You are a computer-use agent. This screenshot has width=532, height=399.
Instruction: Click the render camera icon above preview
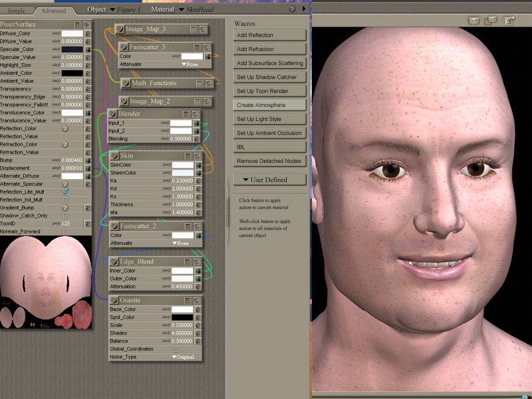(474, 21)
